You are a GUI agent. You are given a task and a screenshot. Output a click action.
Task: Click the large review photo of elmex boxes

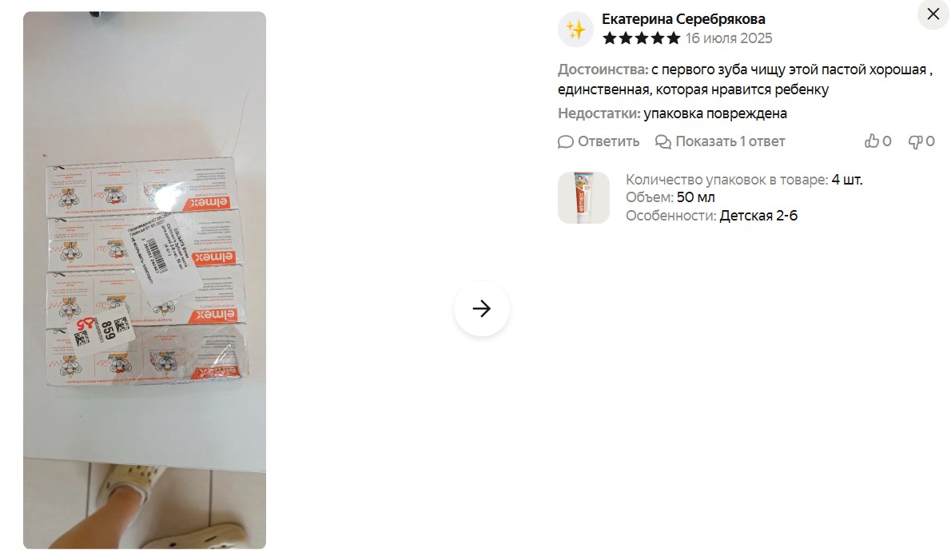click(x=145, y=280)
